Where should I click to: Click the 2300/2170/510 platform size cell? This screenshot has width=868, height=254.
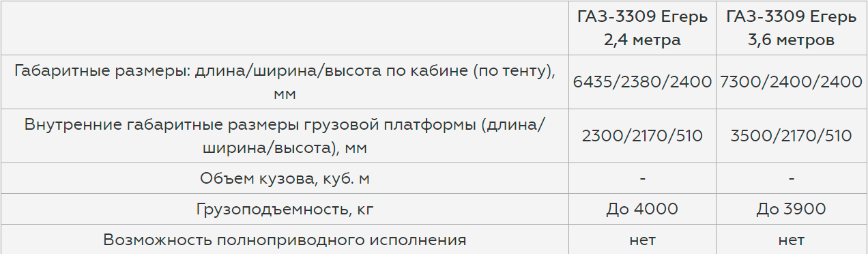pyautogui.click(x=642, y=136)
